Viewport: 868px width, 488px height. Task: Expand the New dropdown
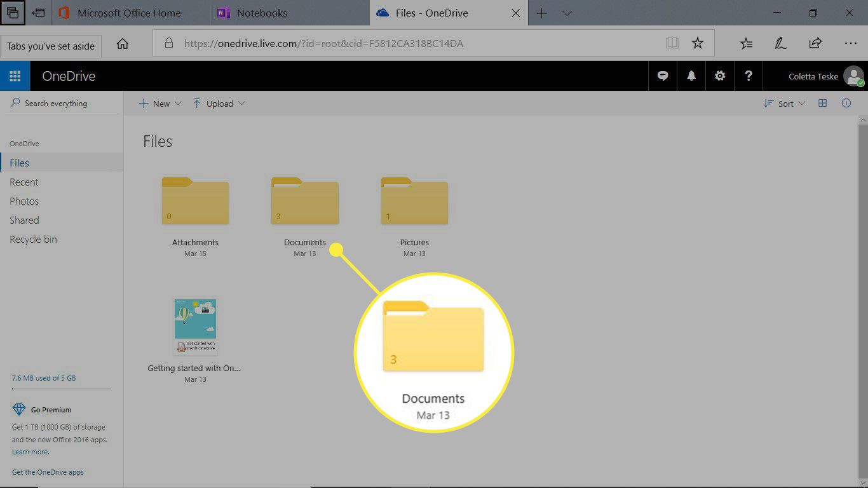(x=160, y=104)
